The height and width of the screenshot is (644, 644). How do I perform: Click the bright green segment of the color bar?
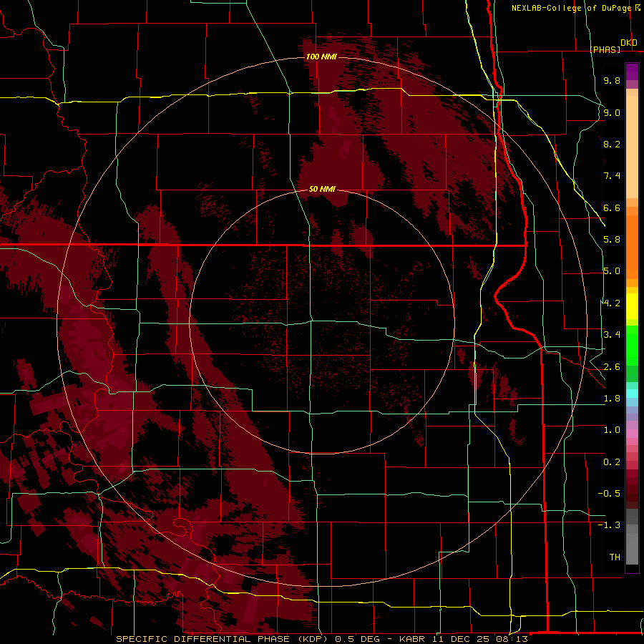(x=632, y=345)
